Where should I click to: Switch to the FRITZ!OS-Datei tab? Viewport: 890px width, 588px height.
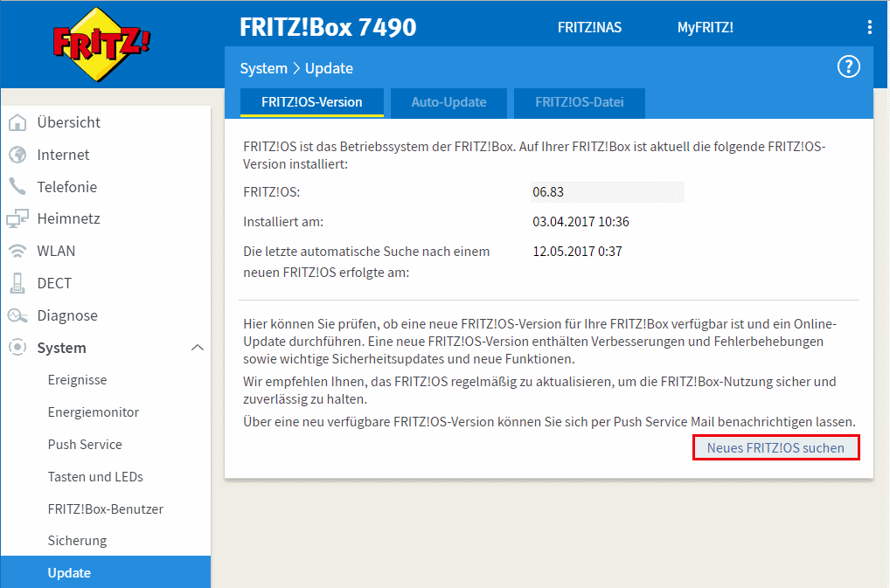579,102
